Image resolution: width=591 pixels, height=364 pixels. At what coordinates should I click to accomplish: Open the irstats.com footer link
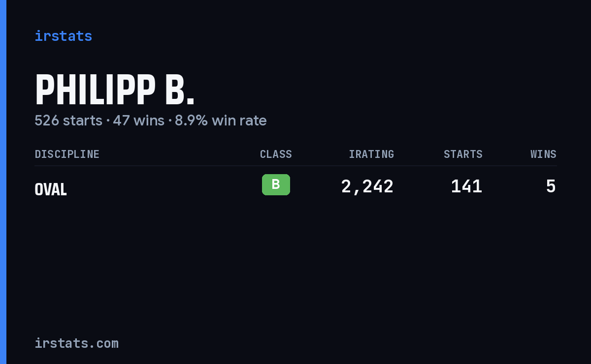click(76, 343)
